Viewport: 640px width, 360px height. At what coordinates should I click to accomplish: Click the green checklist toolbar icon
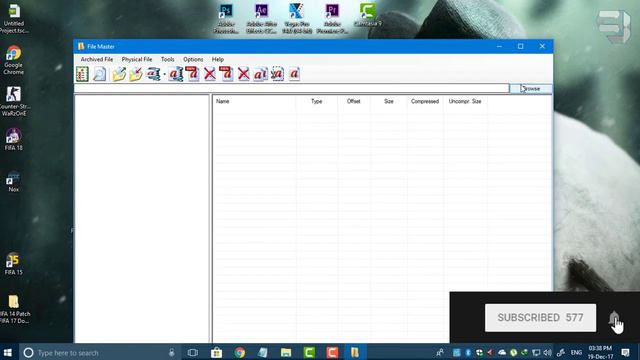[x=82, y=74]
